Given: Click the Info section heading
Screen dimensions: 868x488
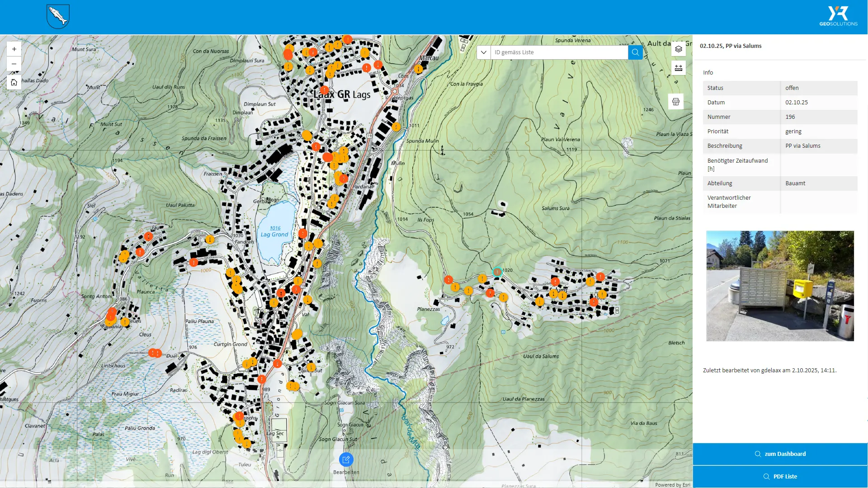Looking at the screenshot, I should [708, 73].
